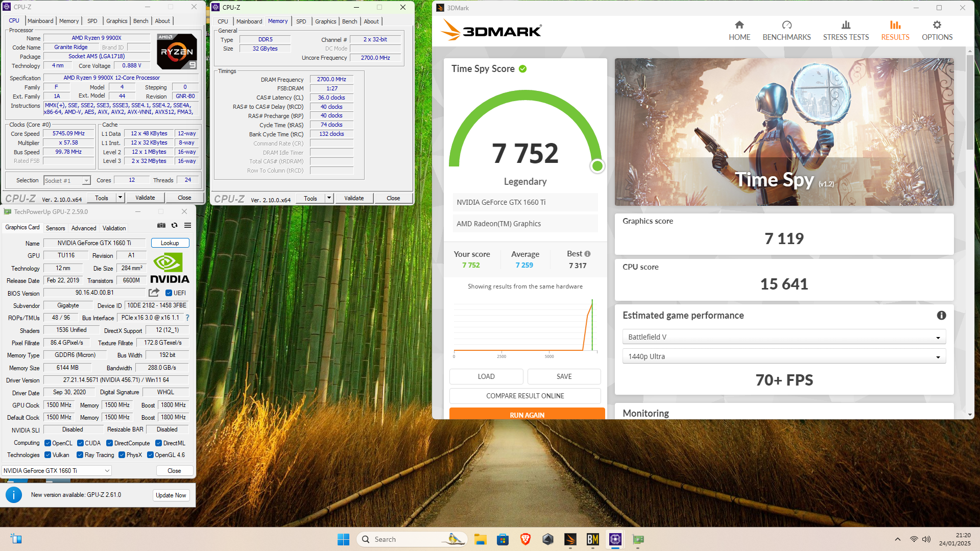The width and height of the screenshot is (980, 551).
Task: Click Update Now in GPU-Z notification
Action: pos(171,495)
